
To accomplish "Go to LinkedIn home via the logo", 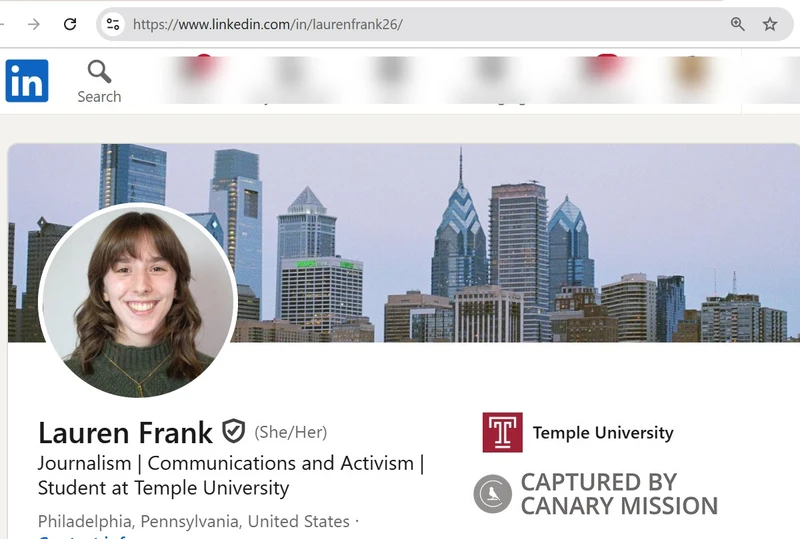I will [27, 81].
